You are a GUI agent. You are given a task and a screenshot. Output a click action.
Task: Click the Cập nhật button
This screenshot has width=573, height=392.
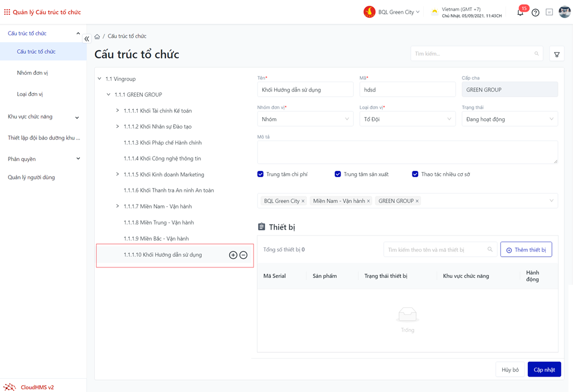[544, 370]
